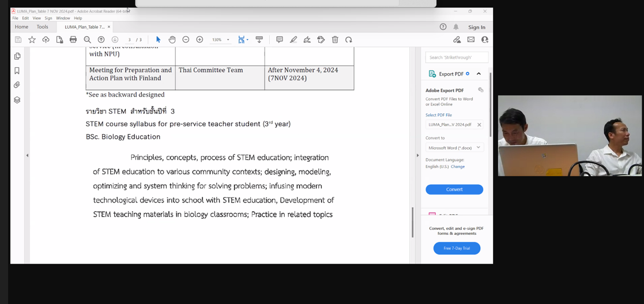The height and width of the screenshot is (304, 644).
Task: Open the Bookmarks side panel
Action: [x=17, y=71]
